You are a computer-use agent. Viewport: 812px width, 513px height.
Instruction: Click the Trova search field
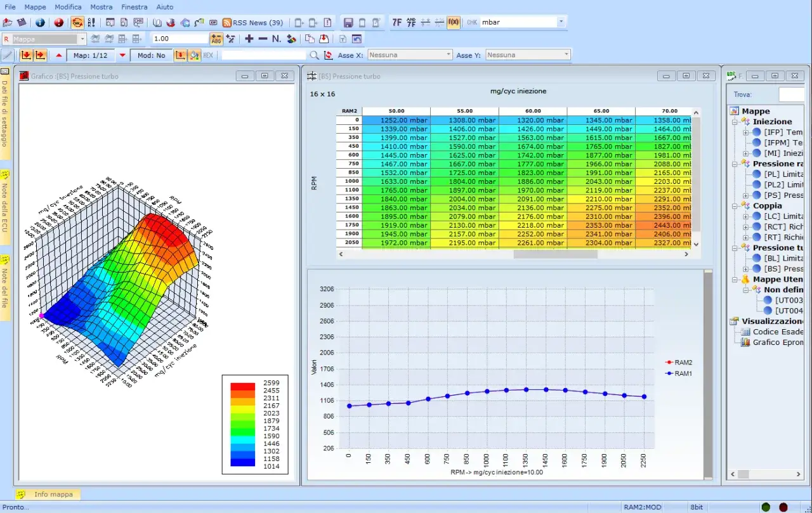click(792, 94)
